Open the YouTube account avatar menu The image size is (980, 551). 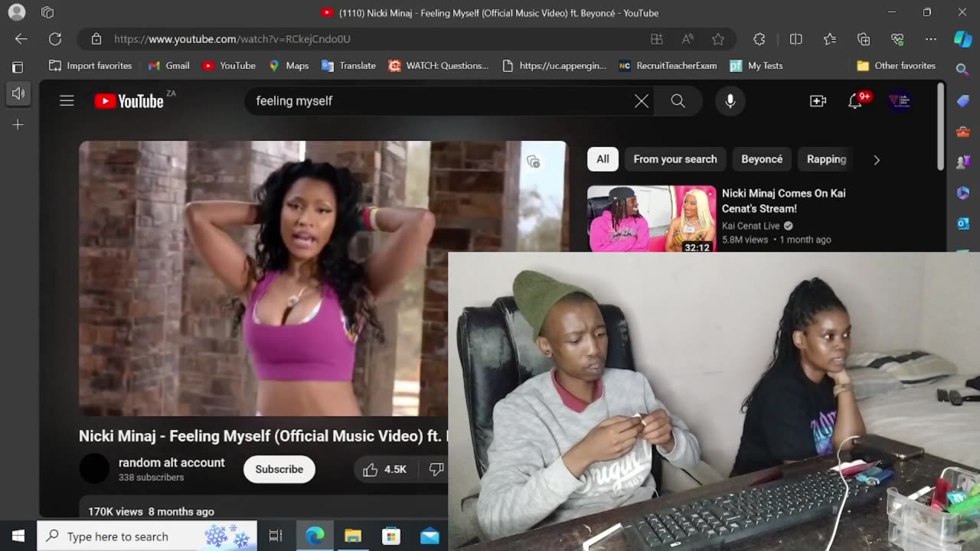click(900, 101)
